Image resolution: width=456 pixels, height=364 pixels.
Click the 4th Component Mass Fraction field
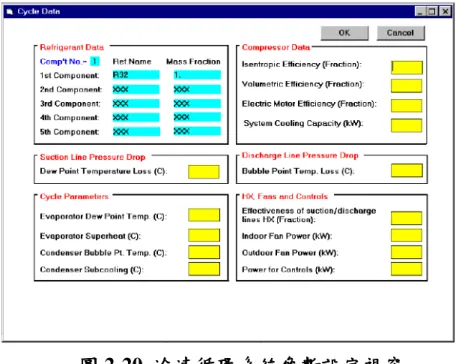click(197, 117)
